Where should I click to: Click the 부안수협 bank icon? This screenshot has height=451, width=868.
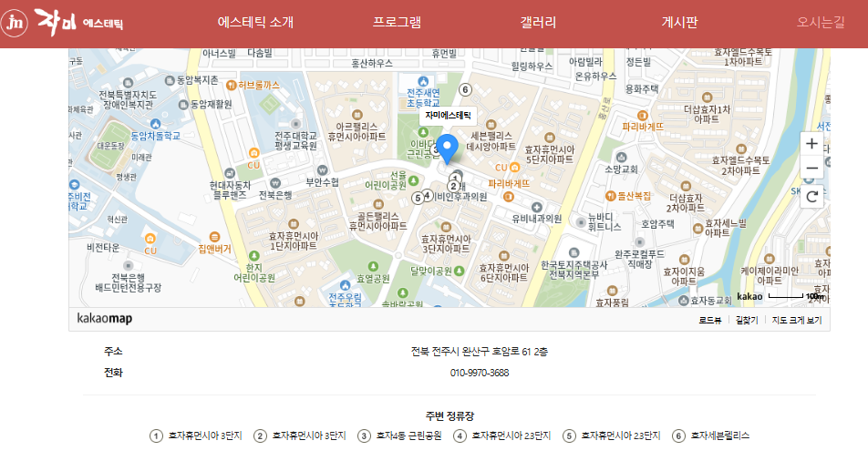(x=322, y=170)
